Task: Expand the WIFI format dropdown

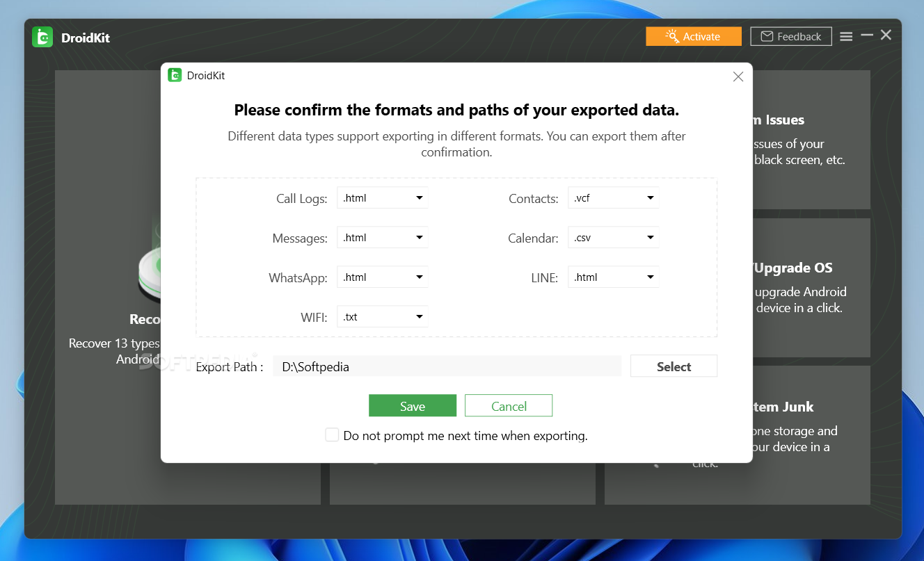Action: point(383,317)
